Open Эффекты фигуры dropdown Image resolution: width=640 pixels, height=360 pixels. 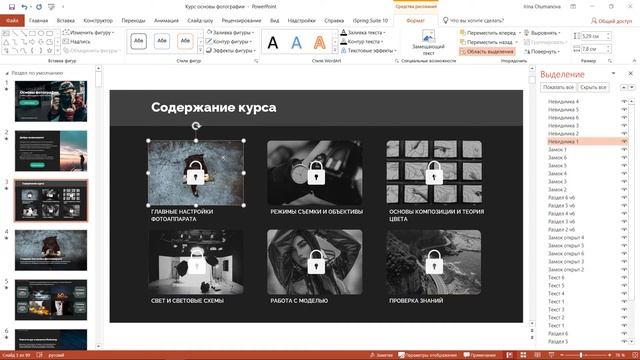pos(231,51)
